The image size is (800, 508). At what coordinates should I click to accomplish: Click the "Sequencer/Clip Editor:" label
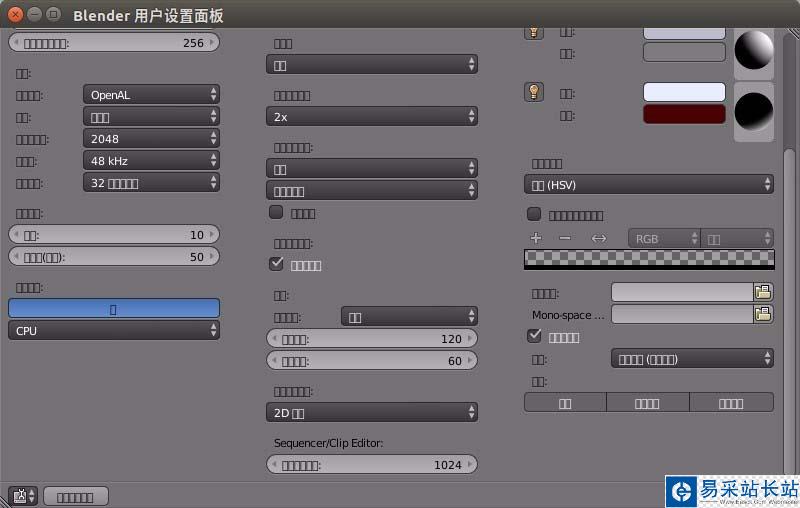pyautogui.click(x=329, y=443)
